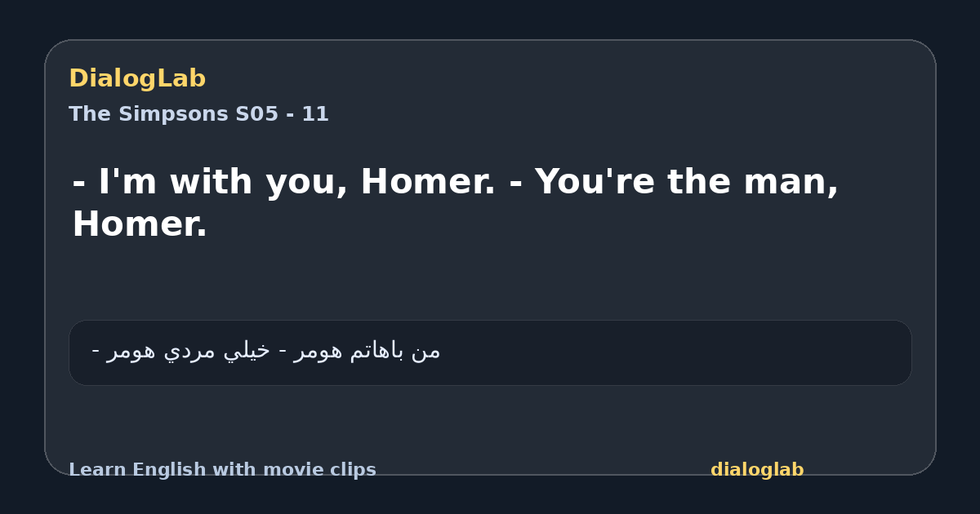Viewport: 980px width, 514px height.
Task: Tap the word "I'm" in the subtitle
Action: point(128,182)
